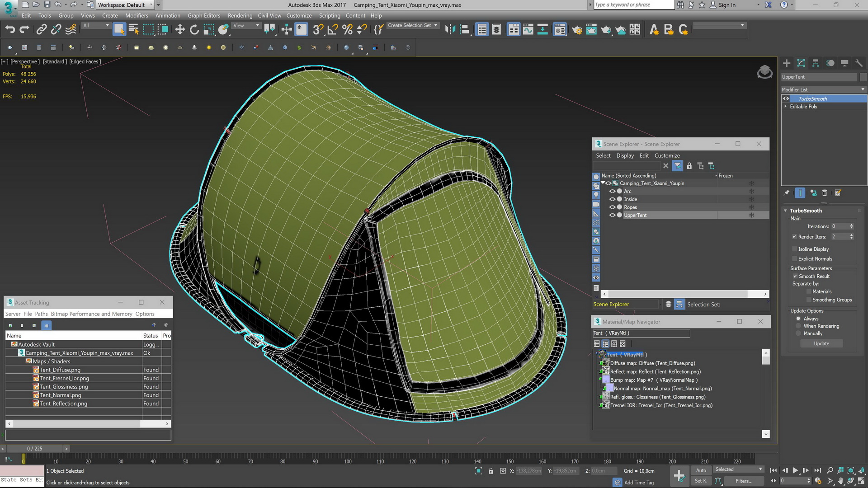Open Display menu in Scene Explorer
The height and width of the screenshot is (488, 868).
click(625, 155)
